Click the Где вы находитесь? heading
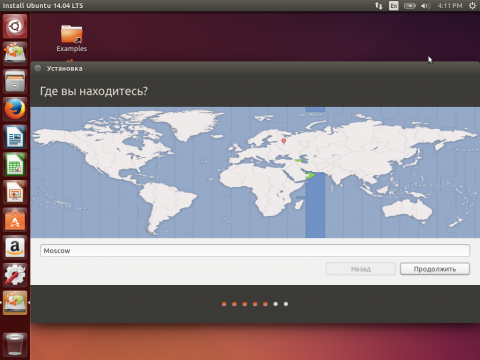This screenshot has width=480, height=360. coord(94,91)
